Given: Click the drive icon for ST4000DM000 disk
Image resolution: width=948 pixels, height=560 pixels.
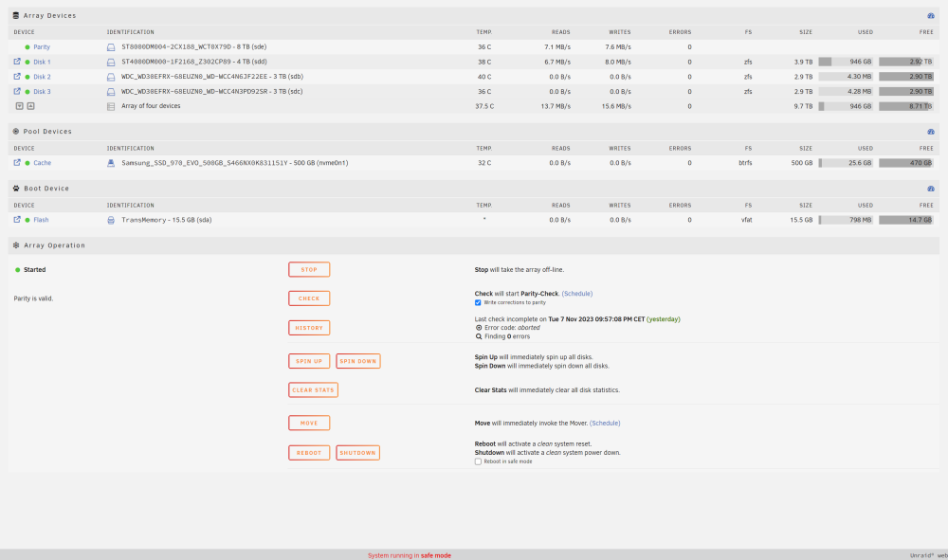Looking at the screenshot, I should coord(111,62).
